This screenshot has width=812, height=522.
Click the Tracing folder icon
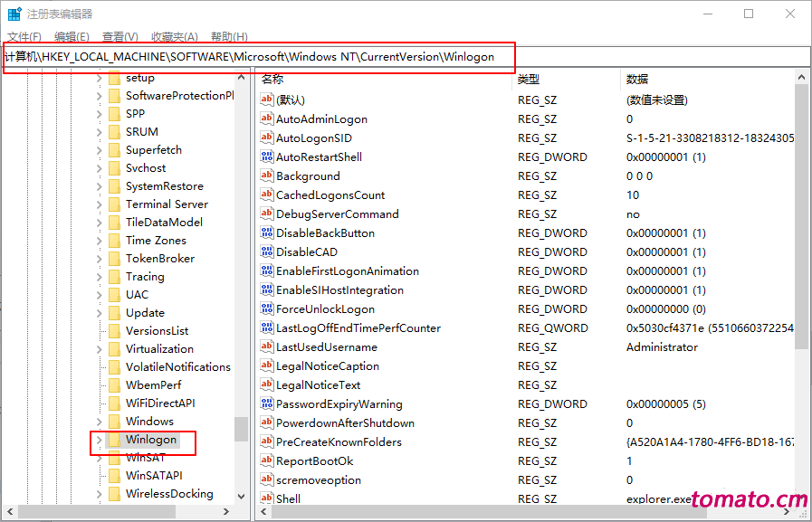pyautogui.click(x=114, y=277)
